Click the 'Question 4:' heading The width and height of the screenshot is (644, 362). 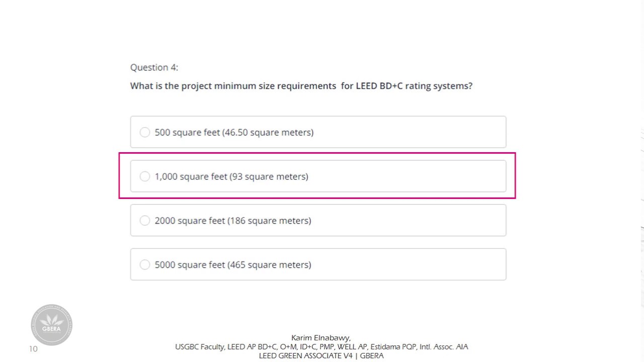coord(154,67)
